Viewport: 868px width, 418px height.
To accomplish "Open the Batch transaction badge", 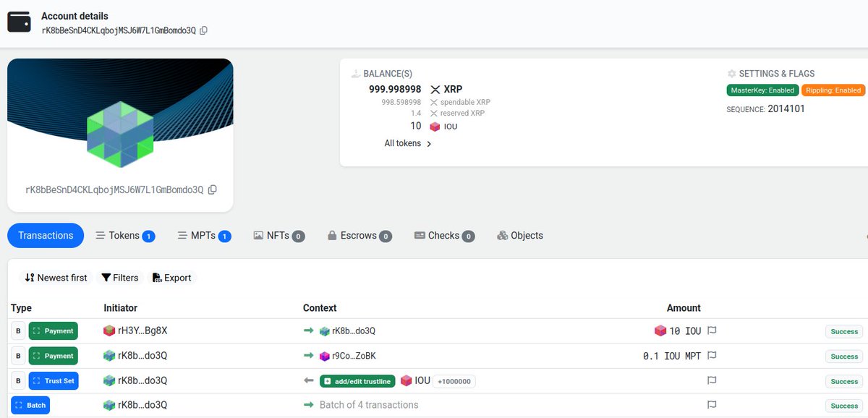I will (30, 405).
